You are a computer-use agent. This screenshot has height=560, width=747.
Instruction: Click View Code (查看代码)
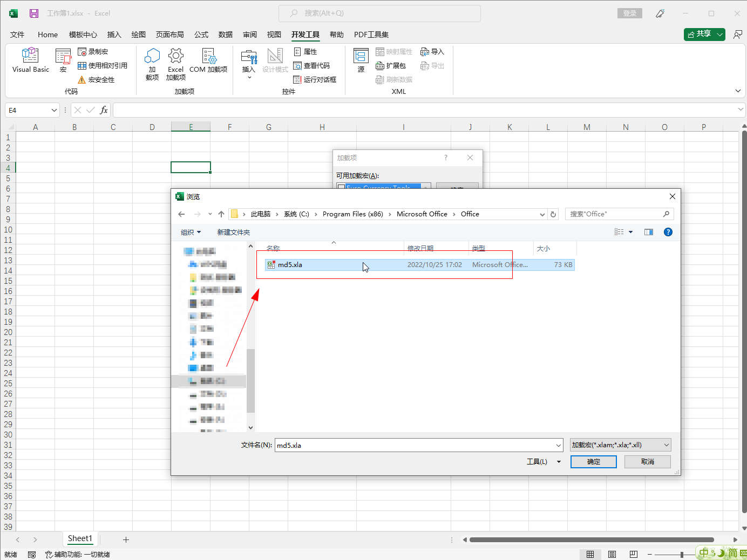point(311,66)
